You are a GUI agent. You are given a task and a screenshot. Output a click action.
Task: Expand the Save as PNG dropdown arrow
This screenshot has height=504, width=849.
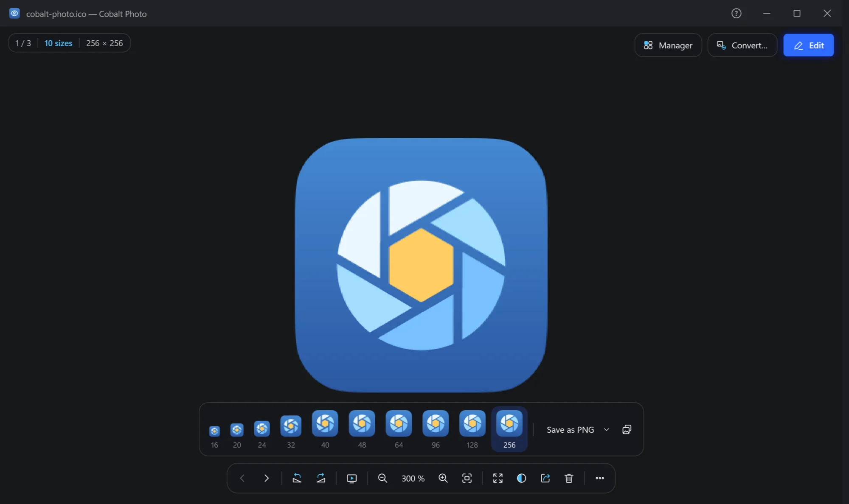[x=607, y=430]
